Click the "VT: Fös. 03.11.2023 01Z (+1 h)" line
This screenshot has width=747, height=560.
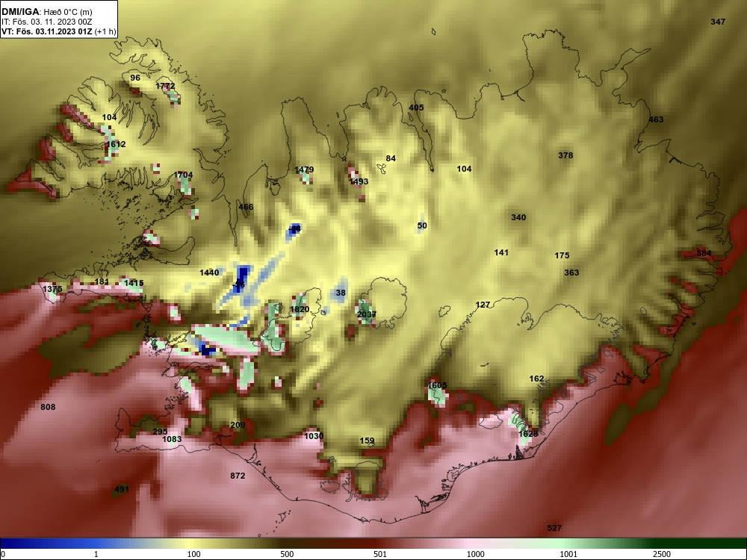pos(58,32)
